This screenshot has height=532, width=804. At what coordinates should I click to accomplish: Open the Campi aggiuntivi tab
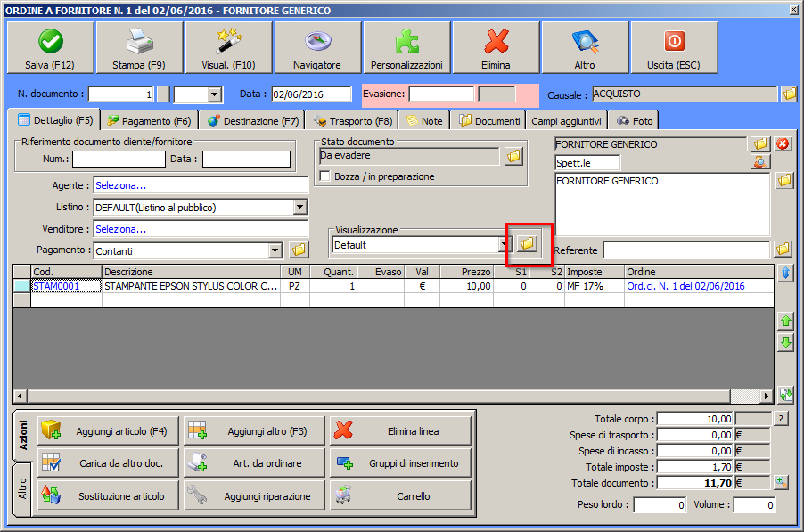point(566,121)
